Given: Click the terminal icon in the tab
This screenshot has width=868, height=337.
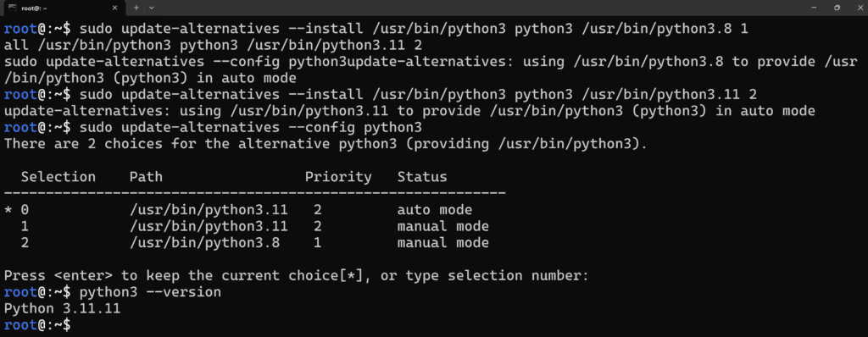Looking at the screenshot, I should 12,8.
